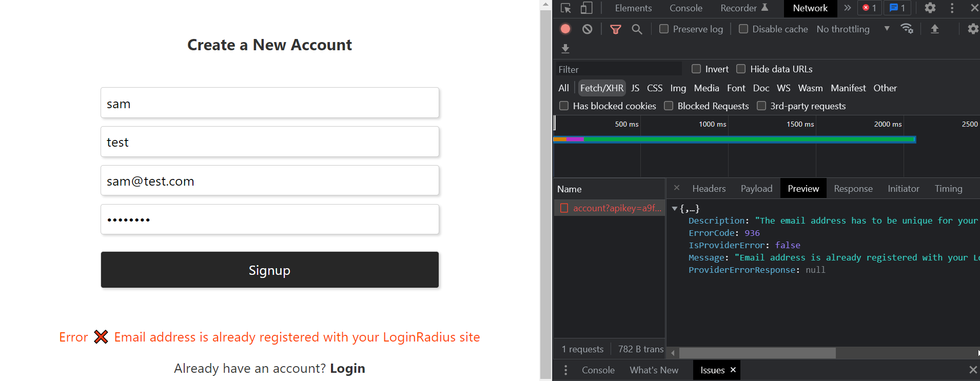The image size is (980, 381).
Task: Show more DevTools tabs chevron
Action: pos(848,8)
